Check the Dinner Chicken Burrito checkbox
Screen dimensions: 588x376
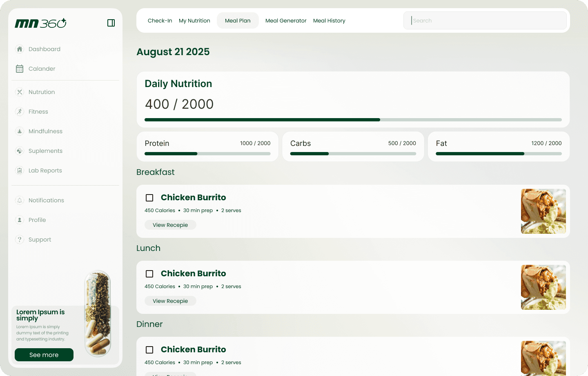tap(149, 350)
